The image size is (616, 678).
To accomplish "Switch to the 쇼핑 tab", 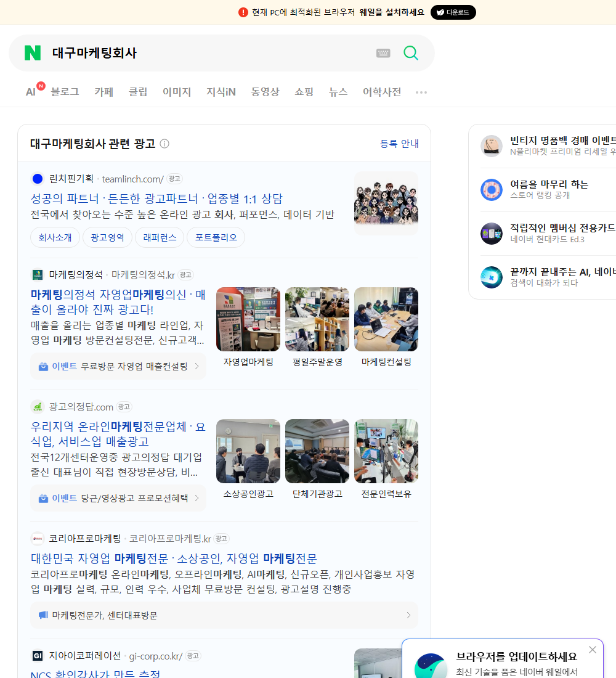I will pos(304,92).
